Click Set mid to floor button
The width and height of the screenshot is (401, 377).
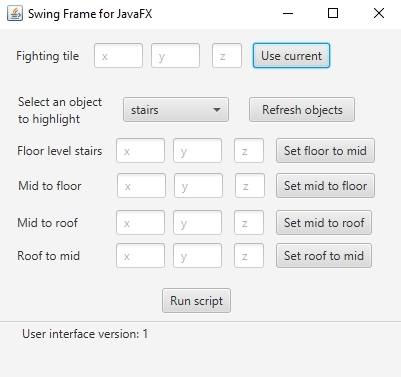coord(325,186)
